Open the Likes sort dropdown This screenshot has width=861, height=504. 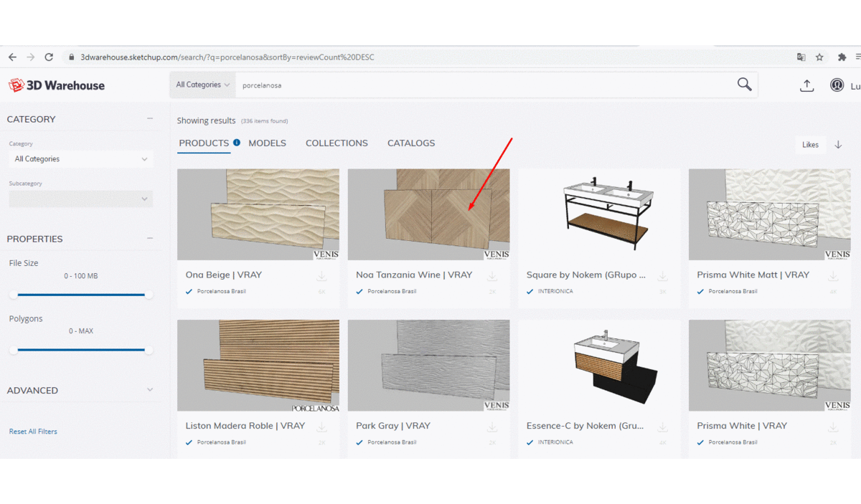click(810, 145)
